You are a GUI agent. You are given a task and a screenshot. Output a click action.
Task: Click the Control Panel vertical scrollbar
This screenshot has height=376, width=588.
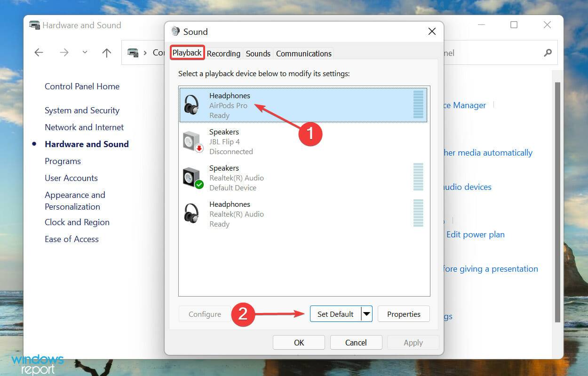(x=557, y=202)
